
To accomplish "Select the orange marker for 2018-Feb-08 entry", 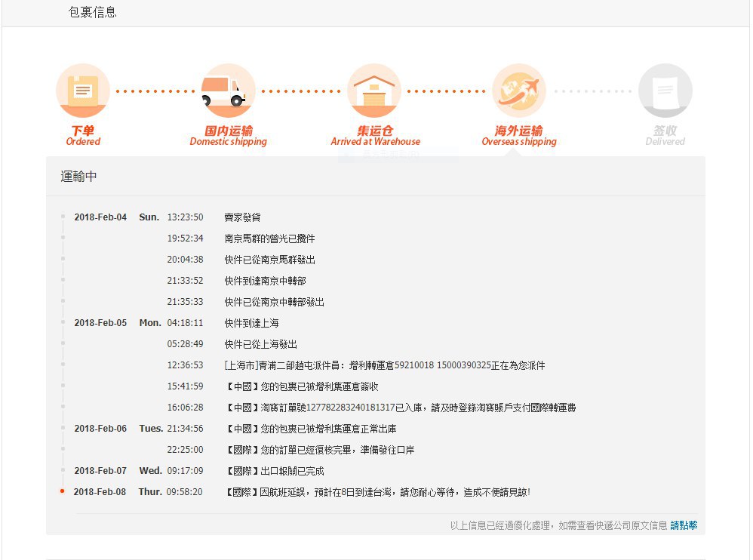I will pos(63,491).
